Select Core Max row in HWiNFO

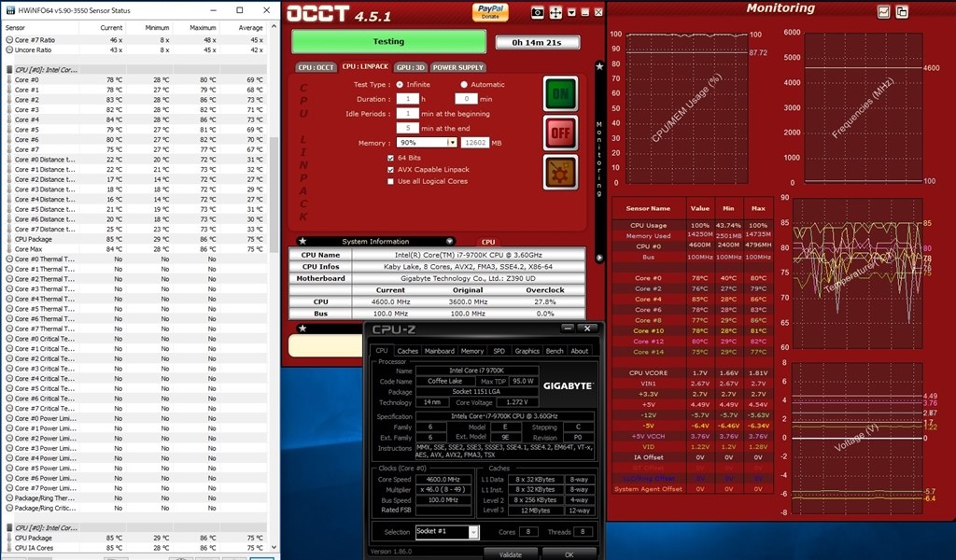pos(135,249)
